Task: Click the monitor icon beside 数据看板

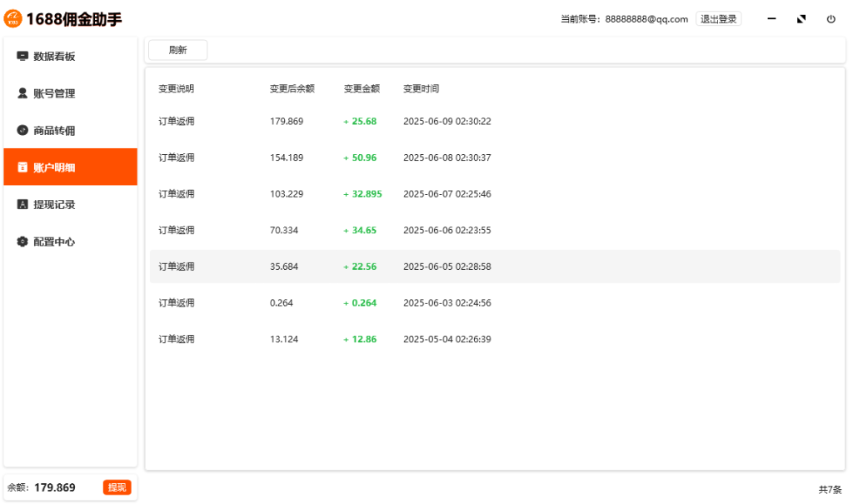Action: 22,57
